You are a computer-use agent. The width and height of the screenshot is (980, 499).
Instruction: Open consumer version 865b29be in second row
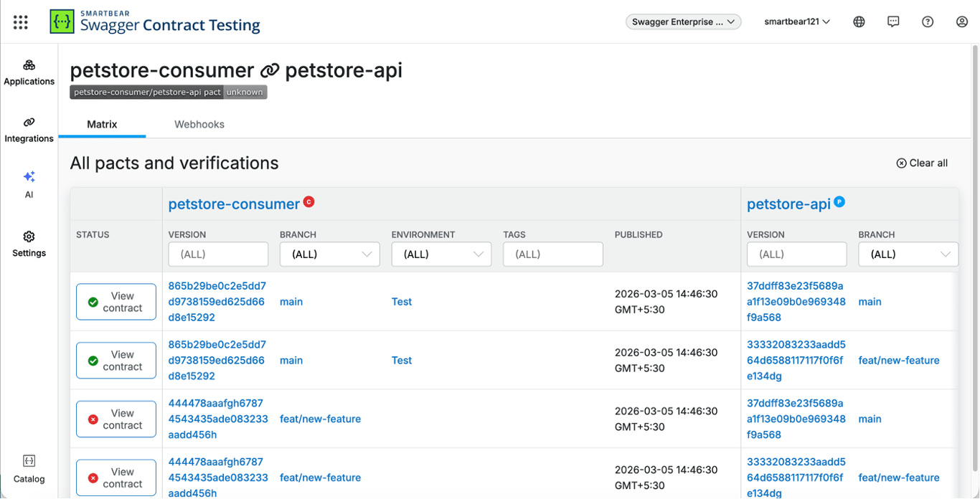[x=217, y=361]
